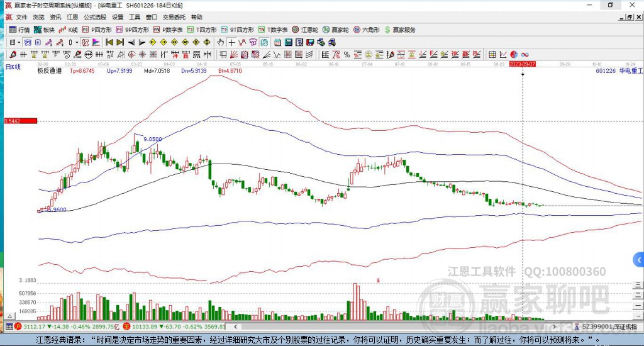This screenshot has height=346, width=644.
Task: Open the 江恩 menu
Action: [72, 17]
